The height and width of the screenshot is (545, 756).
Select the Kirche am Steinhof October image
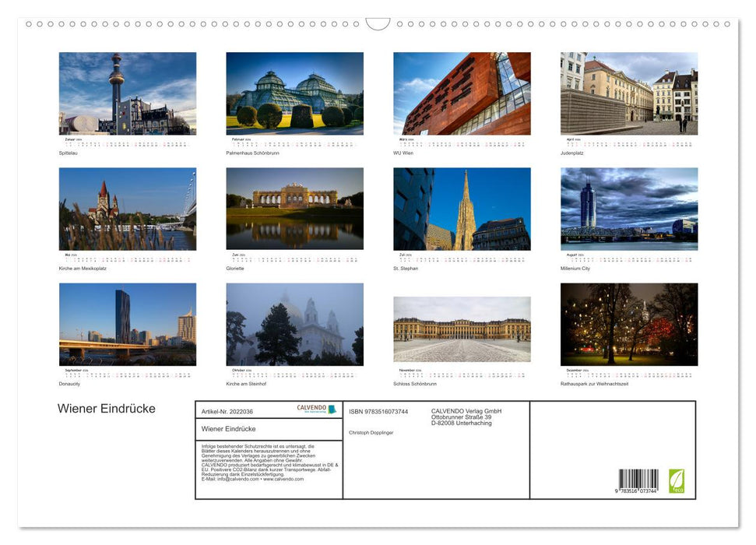coord(294,324)
